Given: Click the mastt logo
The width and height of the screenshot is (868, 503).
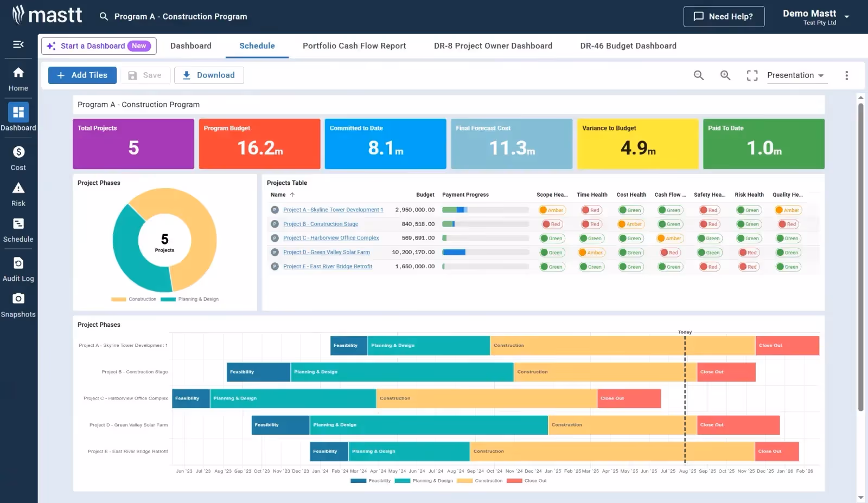Looking at the screenshot, I should [x=47, y=15].
